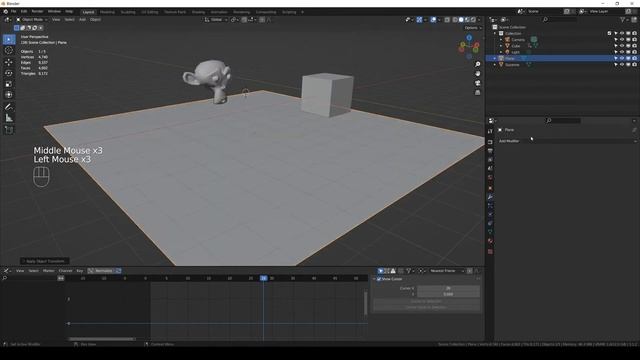Switch perspective/orthographic grid icon

[478, 93]
